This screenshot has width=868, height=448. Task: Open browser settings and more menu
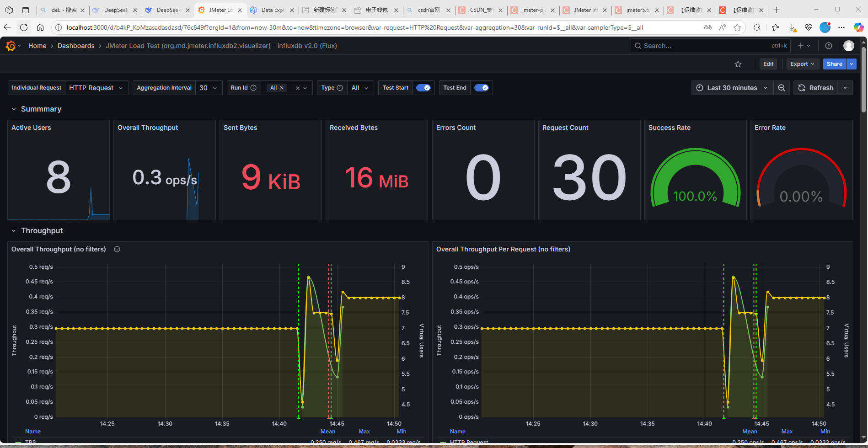(841, 27)
